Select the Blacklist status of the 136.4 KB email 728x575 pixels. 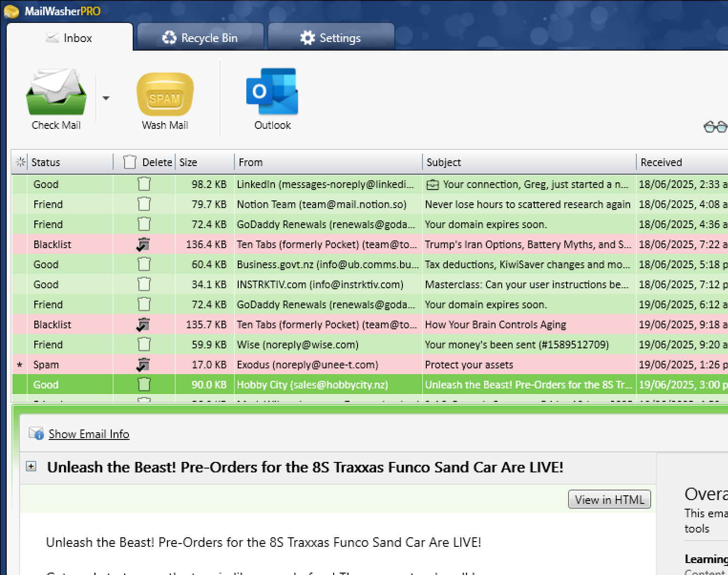pos(71,244)
